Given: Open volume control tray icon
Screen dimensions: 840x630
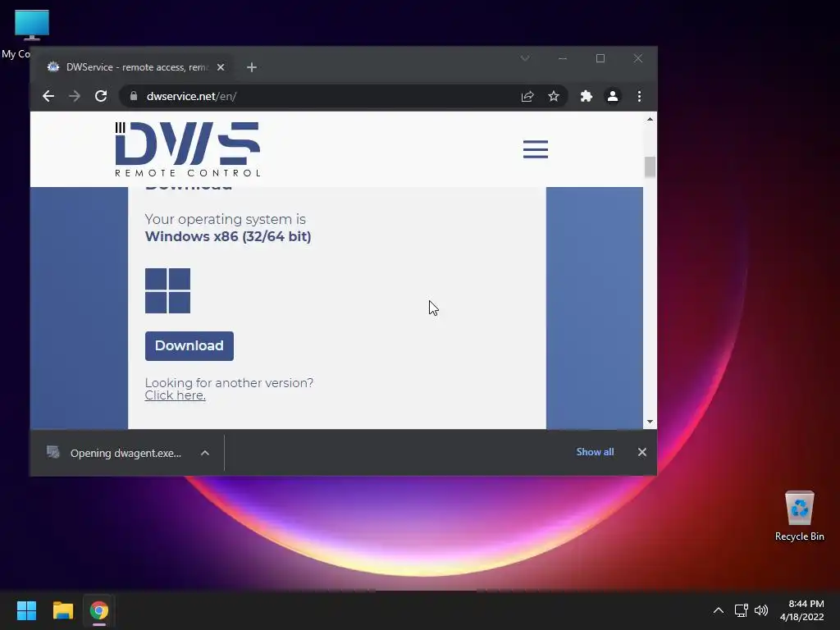Looking at the screenshot, I should click(x=761, y=610).
